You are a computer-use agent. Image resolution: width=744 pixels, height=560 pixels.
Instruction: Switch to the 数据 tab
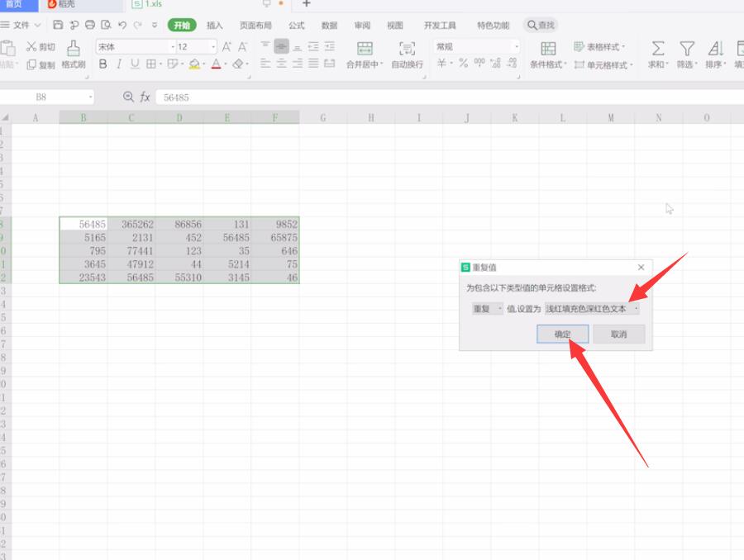point(329,25)
